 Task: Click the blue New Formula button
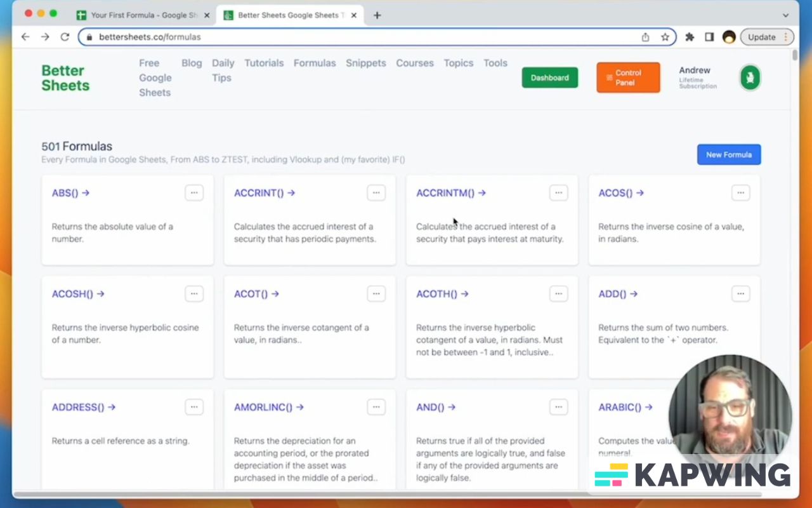point(729,154)
